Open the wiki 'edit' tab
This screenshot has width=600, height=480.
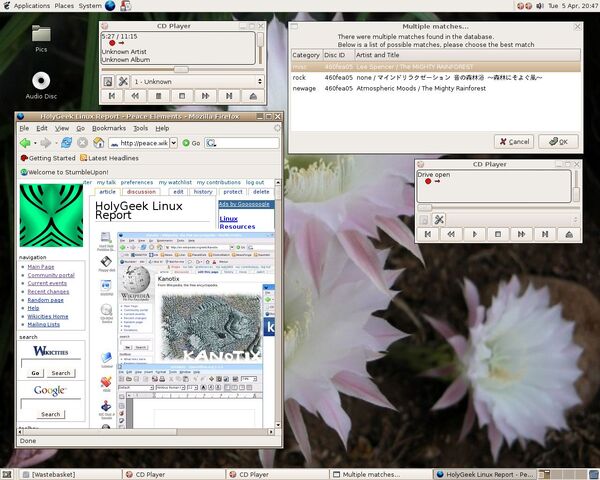coord(178,192)
